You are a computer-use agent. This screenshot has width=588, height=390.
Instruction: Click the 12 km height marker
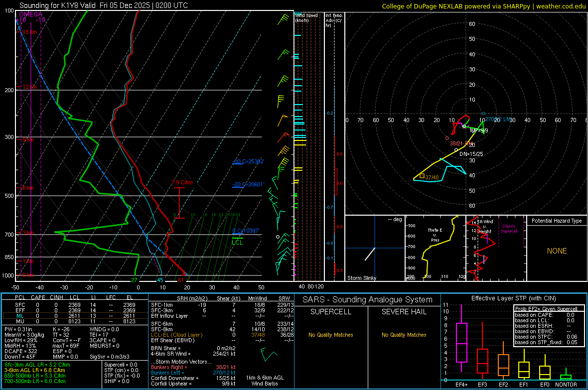click(29, 87)
